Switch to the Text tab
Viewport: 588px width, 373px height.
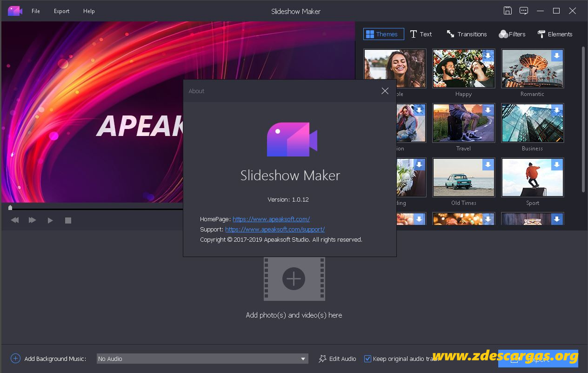(x=421, y=34)
